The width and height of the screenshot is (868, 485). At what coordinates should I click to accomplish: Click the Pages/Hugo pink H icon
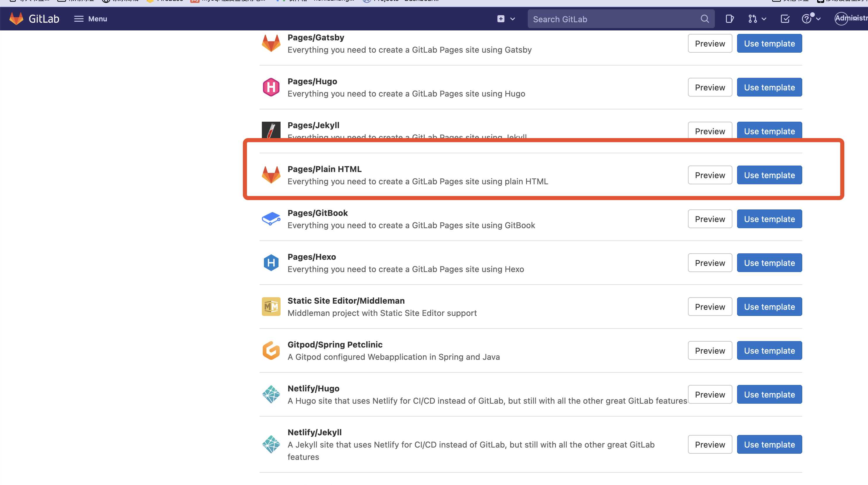[271, 87]
